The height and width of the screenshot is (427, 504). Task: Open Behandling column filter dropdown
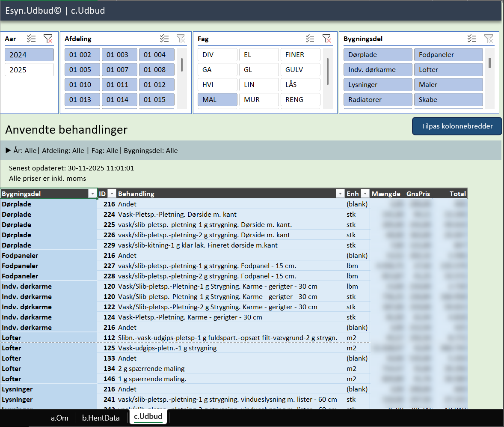coord(340,194)
